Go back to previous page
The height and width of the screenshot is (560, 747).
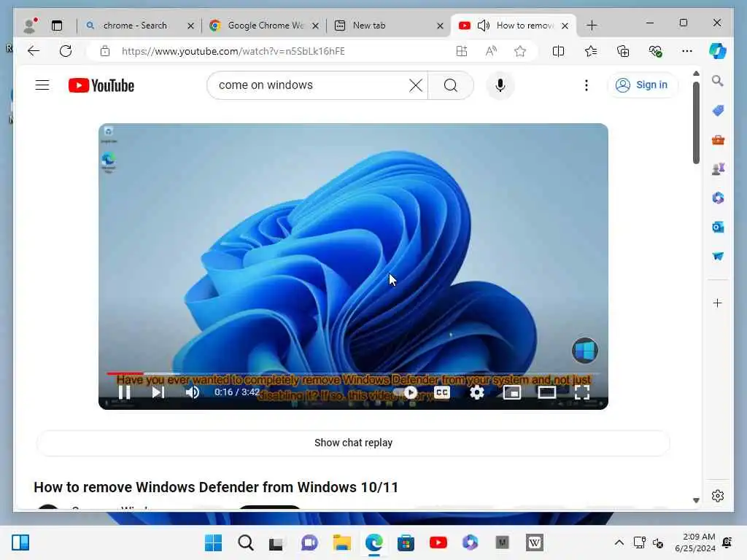(34, 51)
